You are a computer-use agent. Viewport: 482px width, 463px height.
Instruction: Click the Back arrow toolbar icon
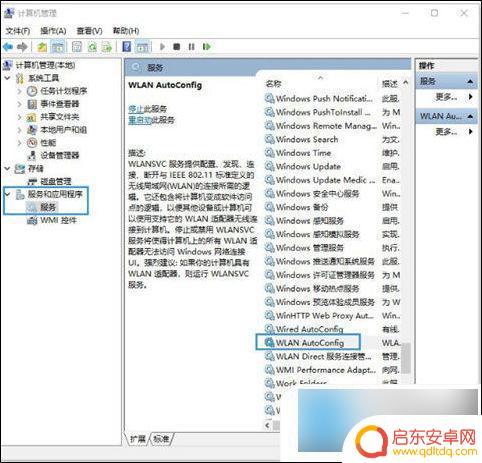pos(8,47)
